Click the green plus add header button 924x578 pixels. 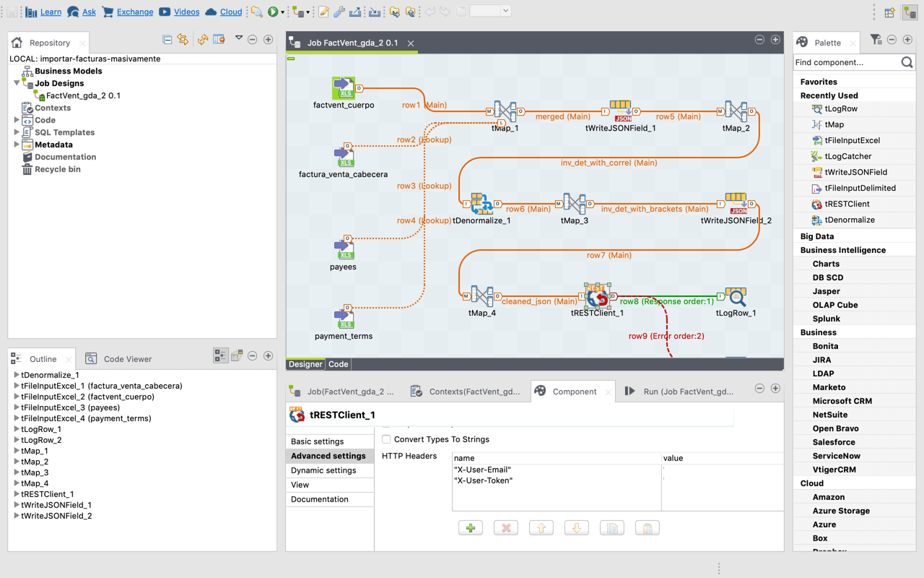click(x=471, y=528)
